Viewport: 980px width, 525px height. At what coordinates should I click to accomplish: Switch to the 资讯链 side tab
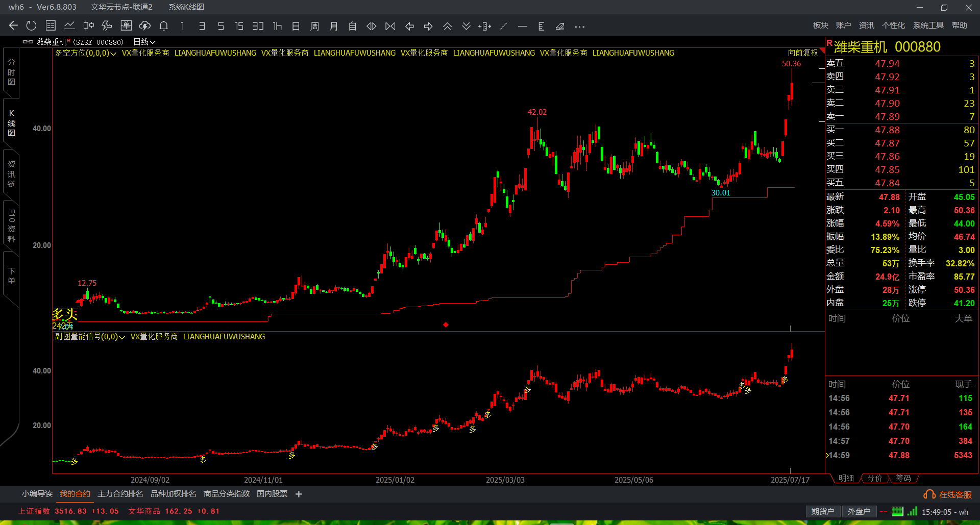tap(11, 174)
